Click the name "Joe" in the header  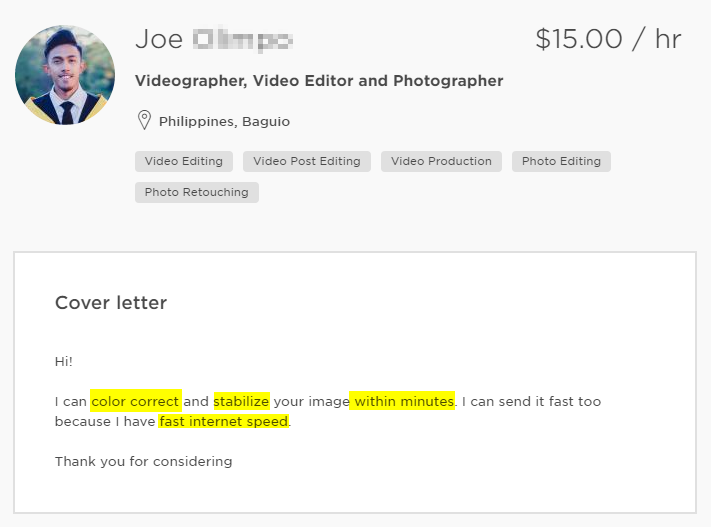pos(159,40)
